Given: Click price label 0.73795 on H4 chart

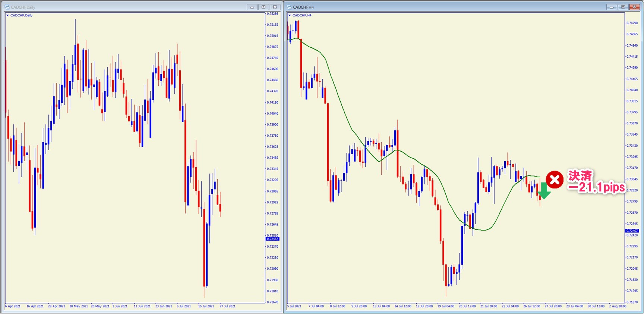Looking at the screenshot, I should tap(632, 112).
